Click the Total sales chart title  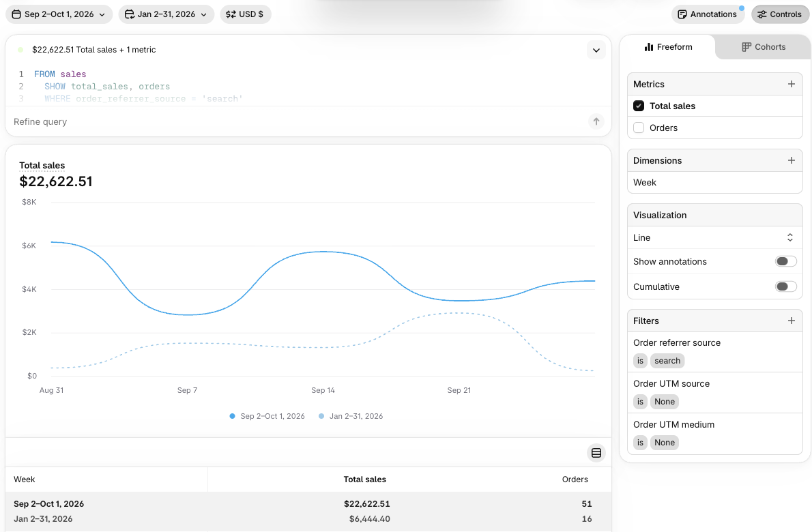point(42,166)
